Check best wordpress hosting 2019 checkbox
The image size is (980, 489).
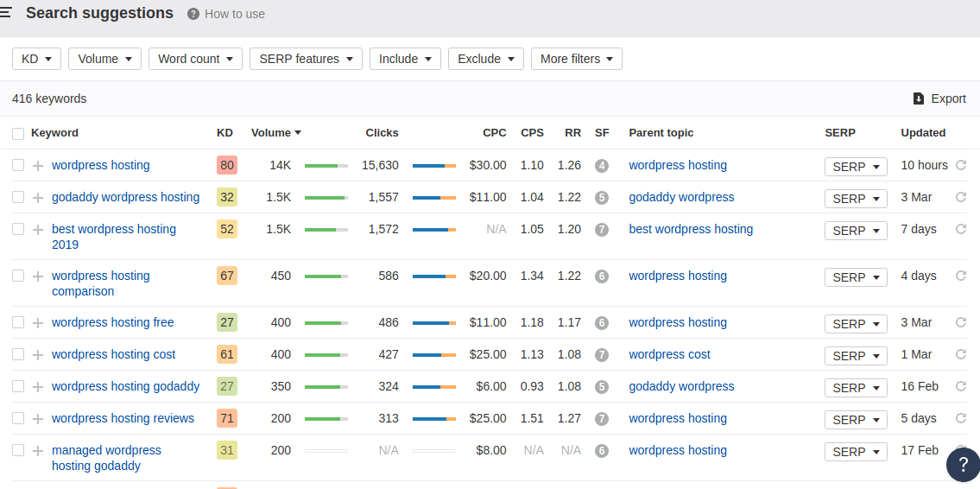coord(18,229)
